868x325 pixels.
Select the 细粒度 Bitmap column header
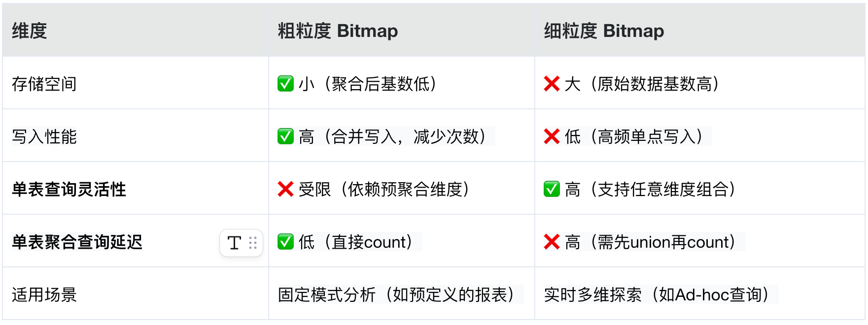click(x=700, y=31)
